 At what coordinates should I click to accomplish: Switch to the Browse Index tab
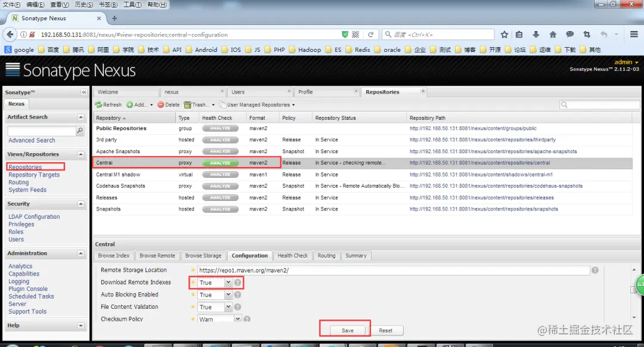pos(114,256)
